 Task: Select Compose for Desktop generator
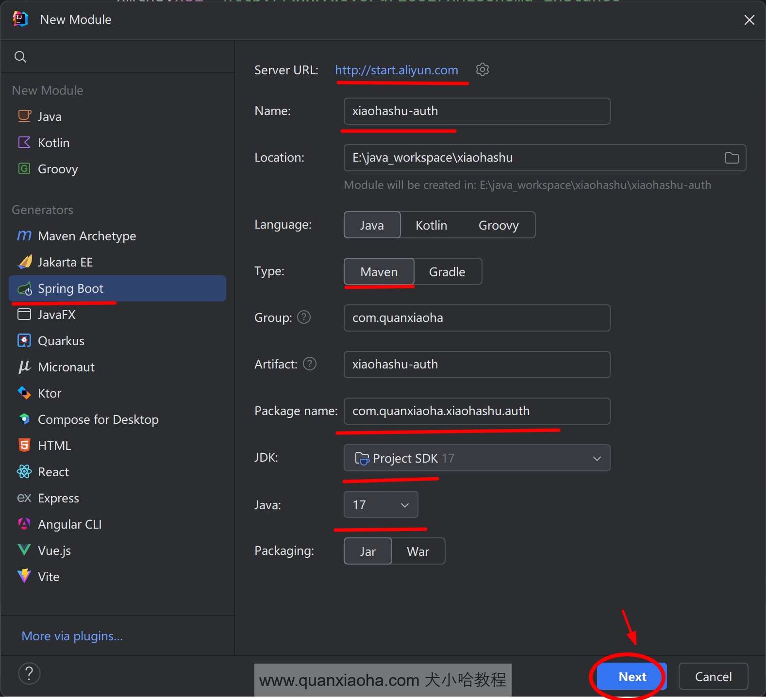[x=117, y=419]
